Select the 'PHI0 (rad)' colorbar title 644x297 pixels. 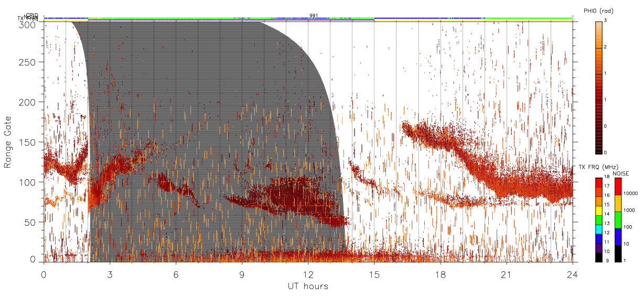599,11
